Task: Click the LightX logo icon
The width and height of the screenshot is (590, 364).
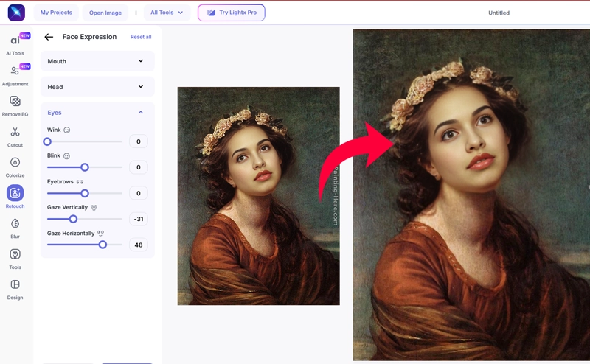Action: point(16,13)
